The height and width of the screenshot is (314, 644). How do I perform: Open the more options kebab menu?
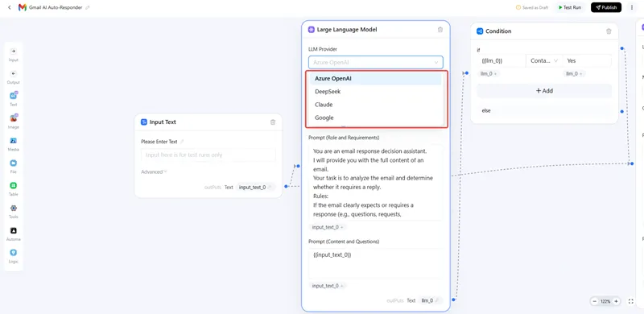tap(632, 7)
